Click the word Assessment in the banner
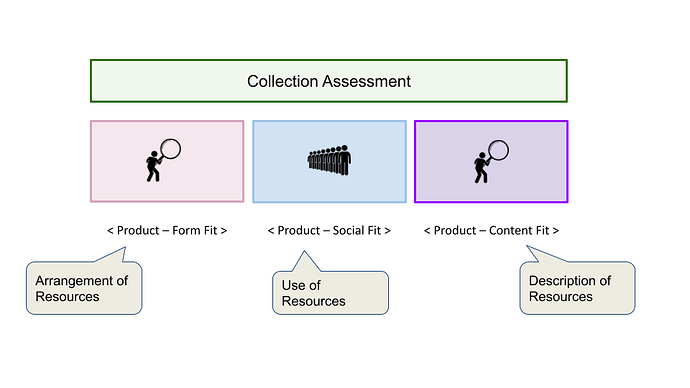 coord(366,81)
